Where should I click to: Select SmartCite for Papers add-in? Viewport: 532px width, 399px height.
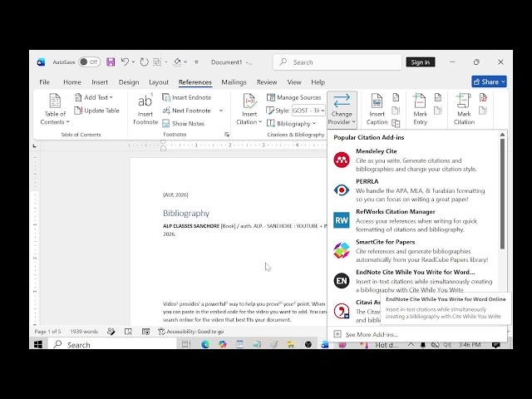tap(414, 251)
